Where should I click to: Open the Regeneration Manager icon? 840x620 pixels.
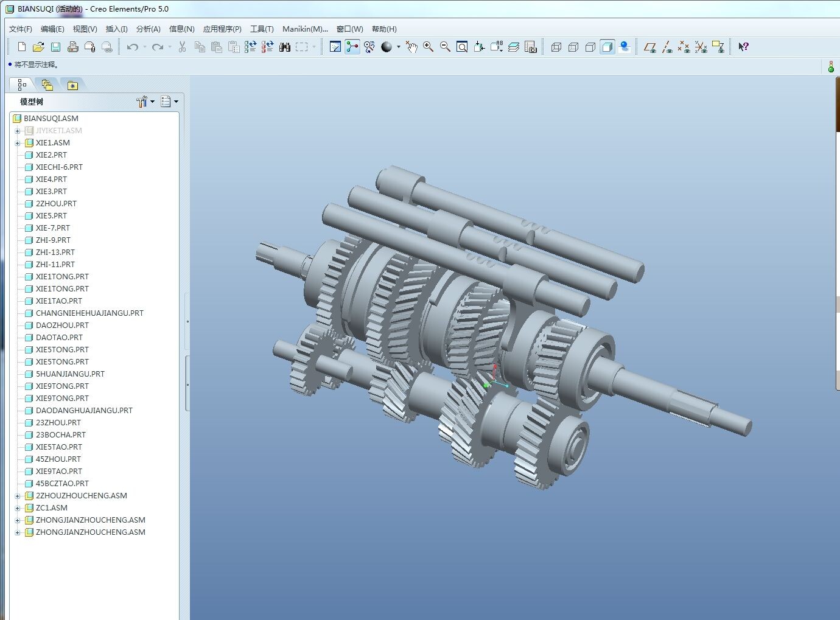point(267,47)
